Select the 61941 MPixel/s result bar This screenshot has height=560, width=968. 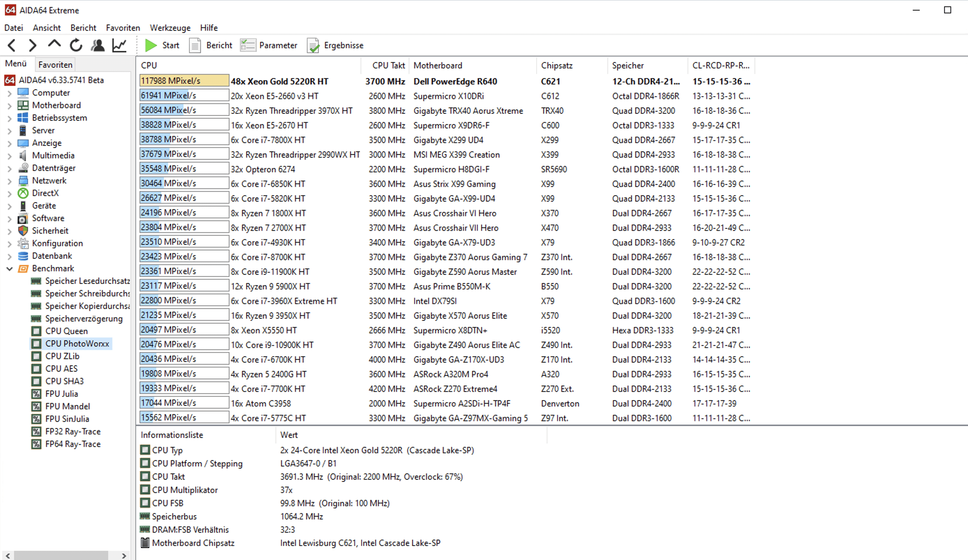pyautogui.click(x=184, y=95)
